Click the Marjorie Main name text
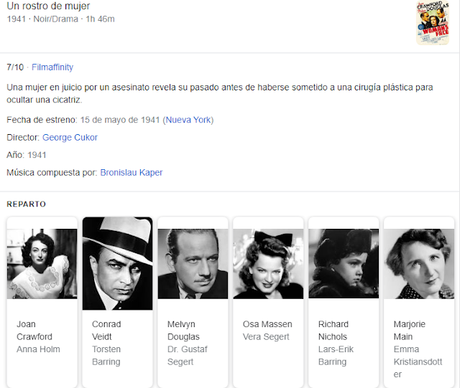 pos(409,330)
